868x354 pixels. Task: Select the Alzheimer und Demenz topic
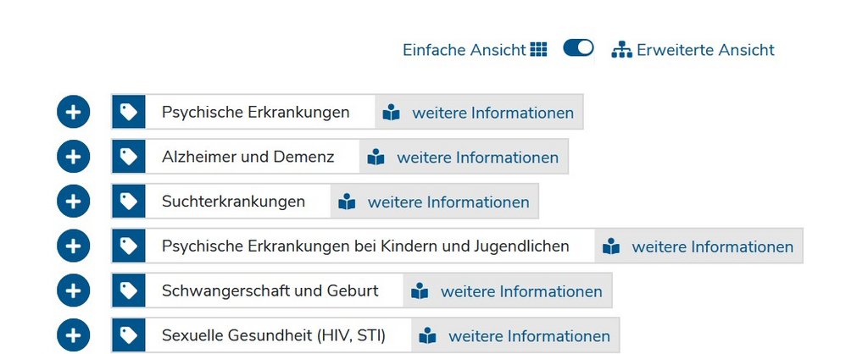coord(248,157)
